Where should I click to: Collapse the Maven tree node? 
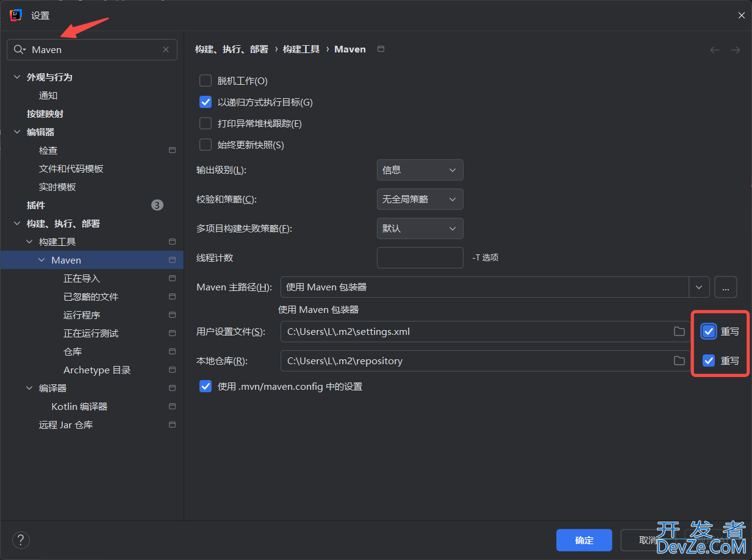click(x=41, y=260)
